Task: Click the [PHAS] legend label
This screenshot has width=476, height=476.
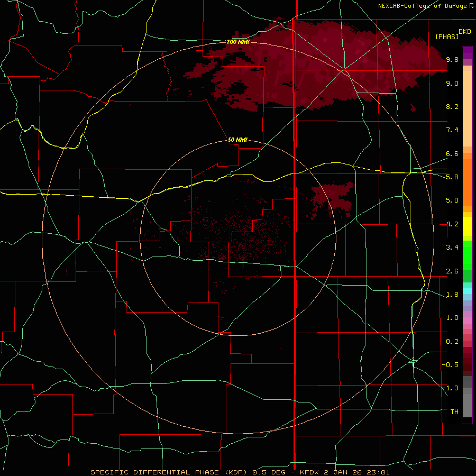Action: tap(447, 36)
